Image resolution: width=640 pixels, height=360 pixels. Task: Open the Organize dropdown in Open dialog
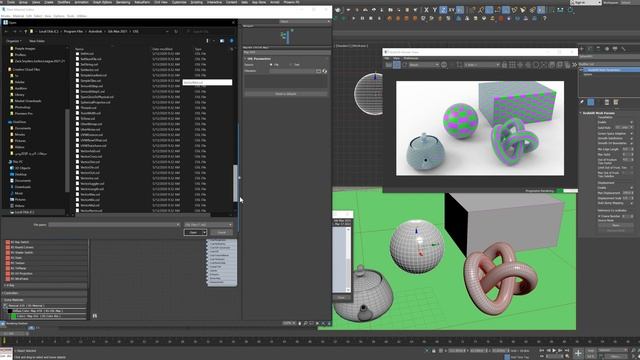tap(14, 41)
